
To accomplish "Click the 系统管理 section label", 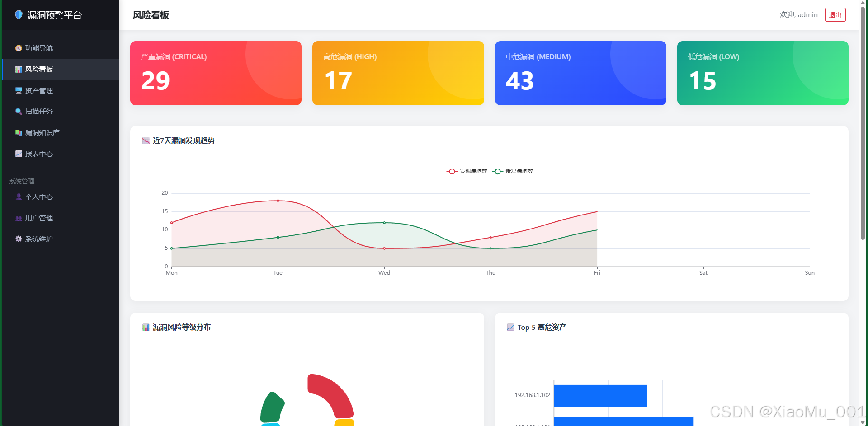I will [22, 181].
